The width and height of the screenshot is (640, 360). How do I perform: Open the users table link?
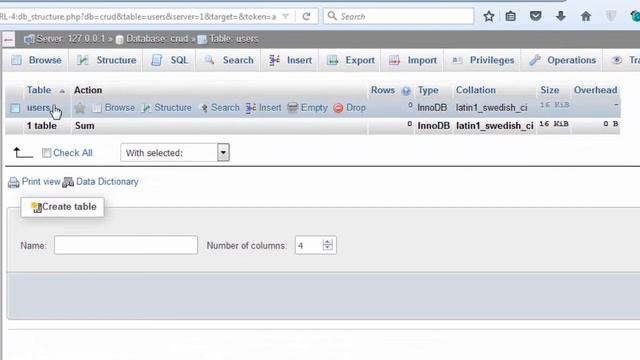tap(38, 108)
